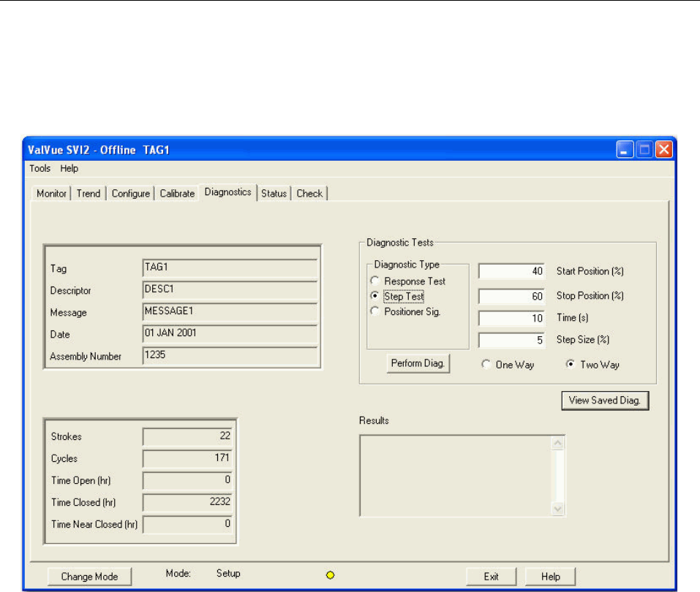Open the Tools menu
The width and height of the screenshot is (700, 592).
click(x=40, y=168)
